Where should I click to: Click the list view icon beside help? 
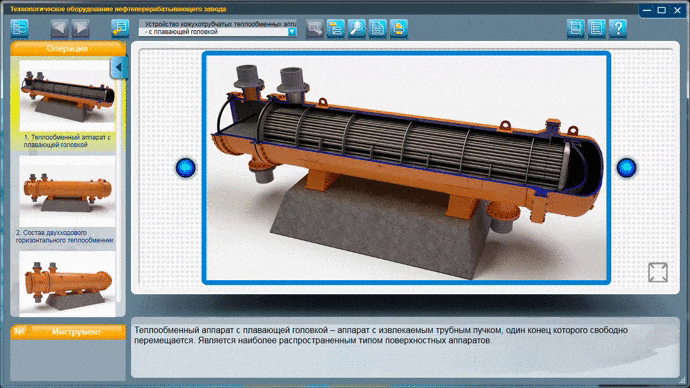point(597,29)
